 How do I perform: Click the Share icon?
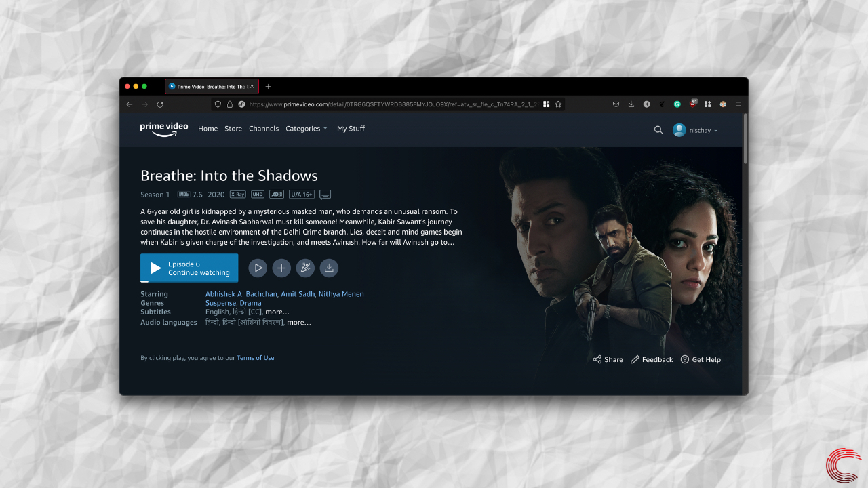[x=597, y=359]
